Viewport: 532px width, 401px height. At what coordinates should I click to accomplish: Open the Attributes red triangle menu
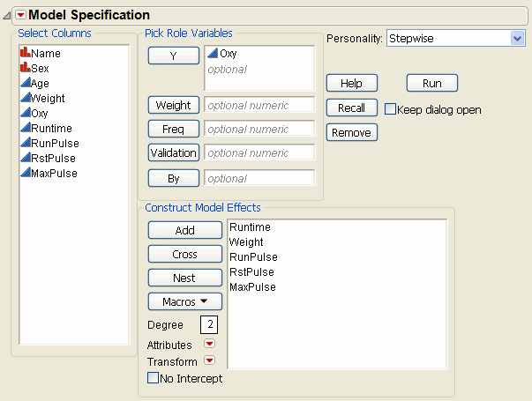pos(209,345)
